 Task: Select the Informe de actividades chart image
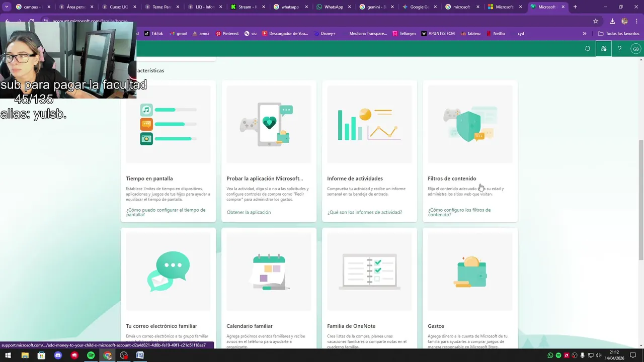[x=370, y=124]
